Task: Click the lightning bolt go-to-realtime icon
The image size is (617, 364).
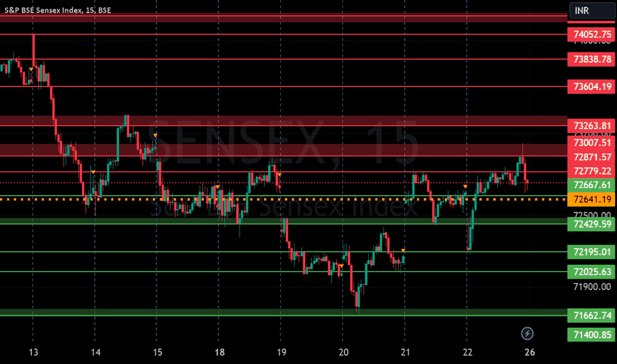Action: click(x=527, y=334)
